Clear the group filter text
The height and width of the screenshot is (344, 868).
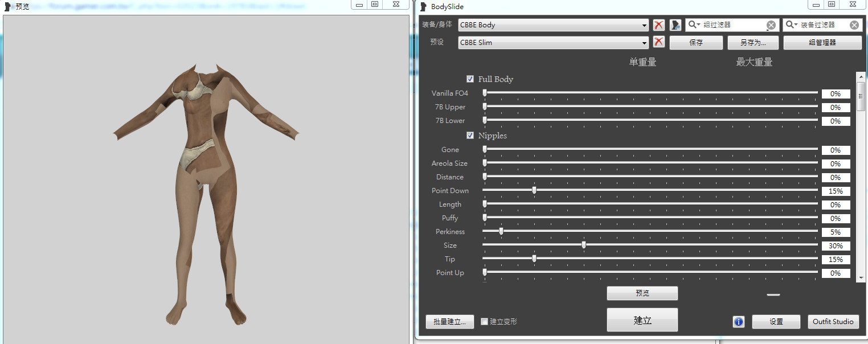[771, 25]
